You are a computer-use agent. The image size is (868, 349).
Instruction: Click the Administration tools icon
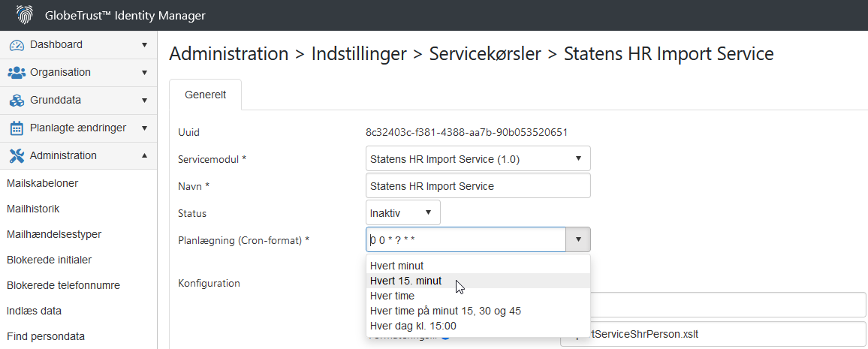pyautogui.click(x=17, y=156)
